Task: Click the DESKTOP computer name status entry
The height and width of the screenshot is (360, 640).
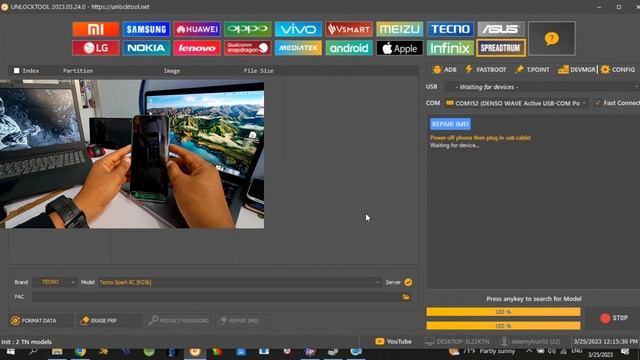Action: pos(457,341)
